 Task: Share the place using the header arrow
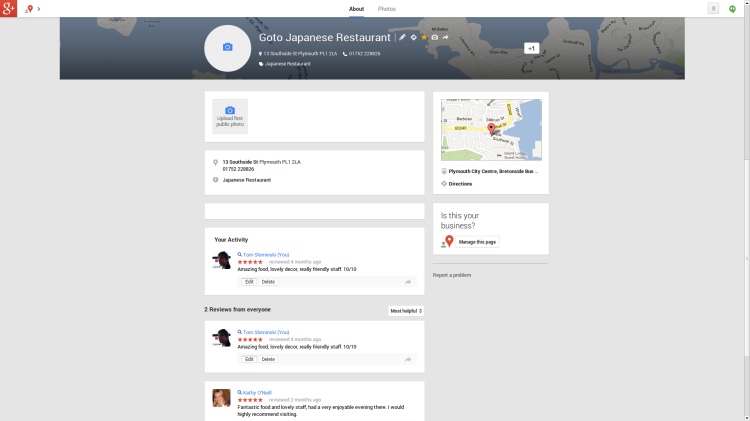click(x=445, y=37)
